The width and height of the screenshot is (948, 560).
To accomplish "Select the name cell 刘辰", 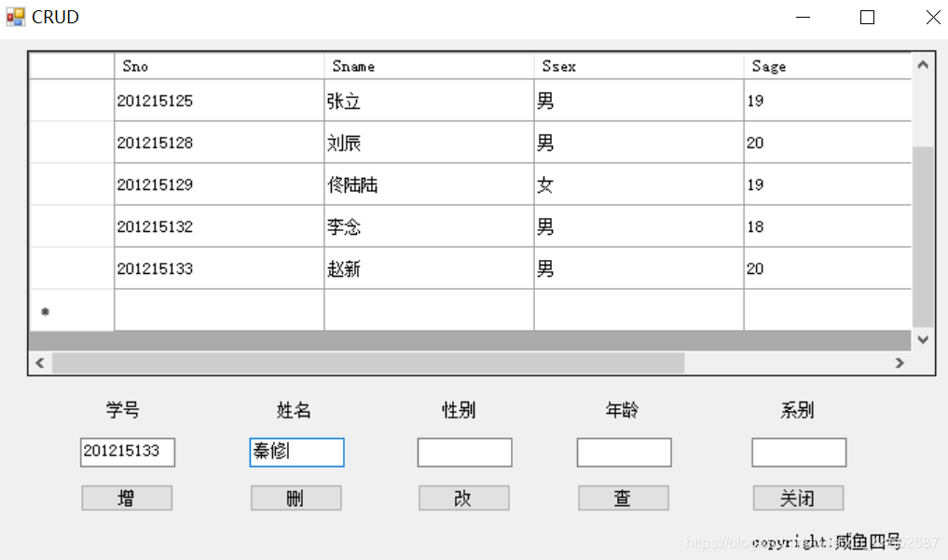I will 429,143.
